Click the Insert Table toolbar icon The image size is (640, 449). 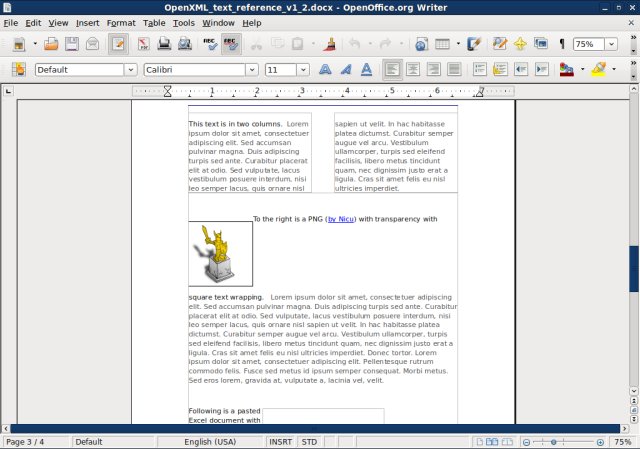pyautogui.click(x=442, y=44)
